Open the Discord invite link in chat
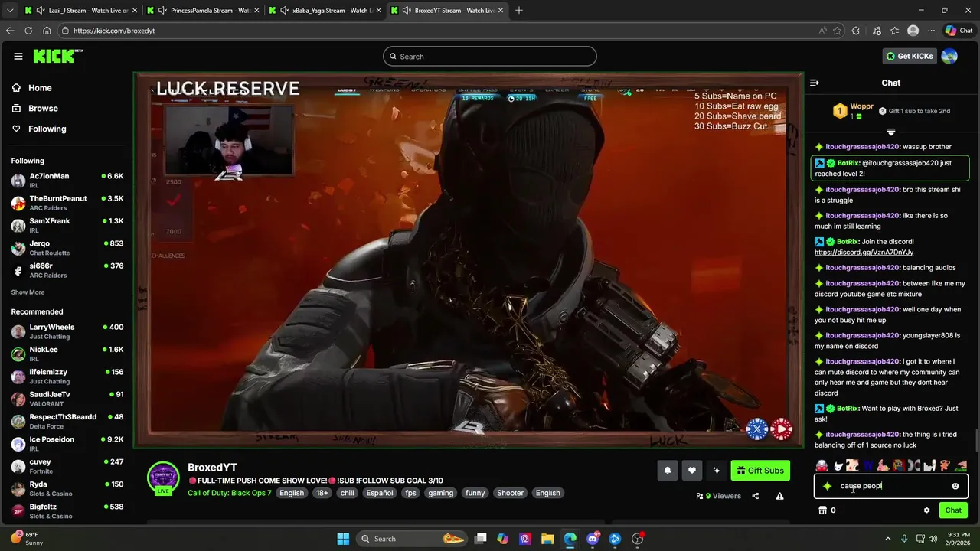 pos(864,253)
